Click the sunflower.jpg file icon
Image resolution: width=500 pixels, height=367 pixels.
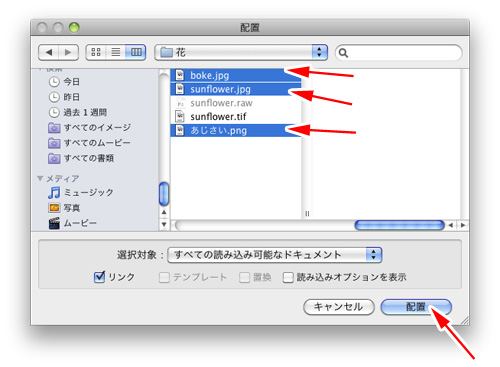tap(180, 89)
